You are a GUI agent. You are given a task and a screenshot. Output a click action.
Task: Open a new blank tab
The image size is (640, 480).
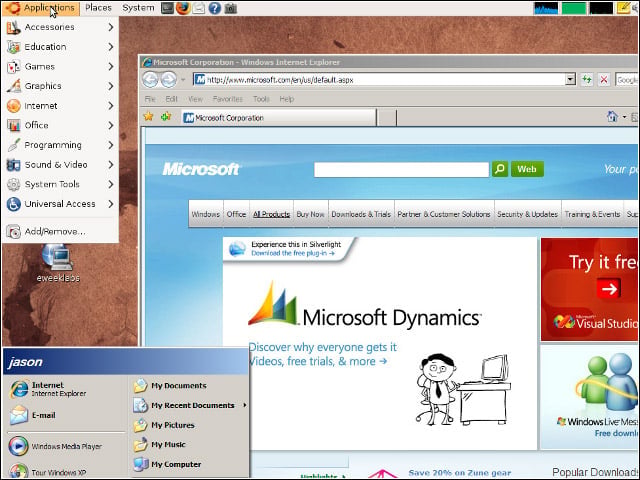[x=387, y=118]
